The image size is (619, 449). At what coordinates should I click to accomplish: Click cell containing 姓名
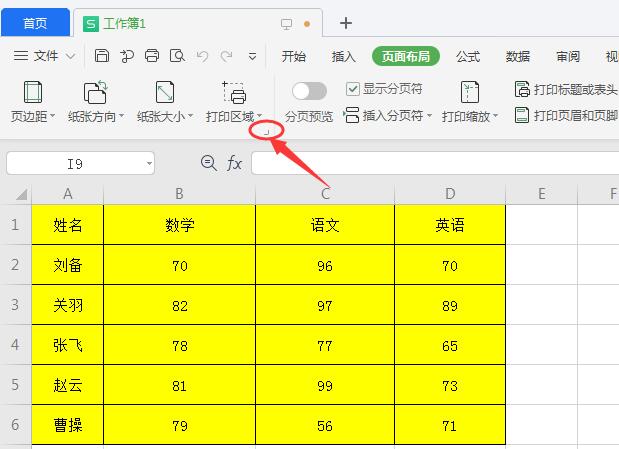click(68, 225)
